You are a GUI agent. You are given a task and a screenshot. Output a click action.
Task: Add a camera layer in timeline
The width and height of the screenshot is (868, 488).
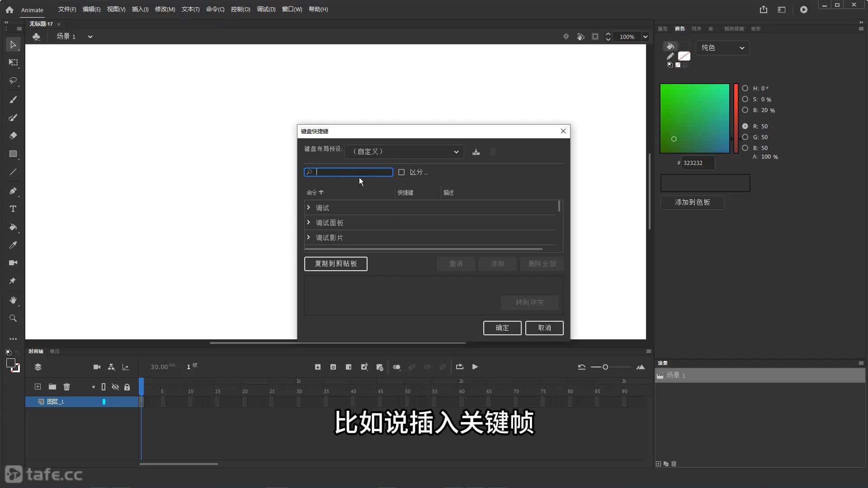pyautogui.click(x=97, y=367)
